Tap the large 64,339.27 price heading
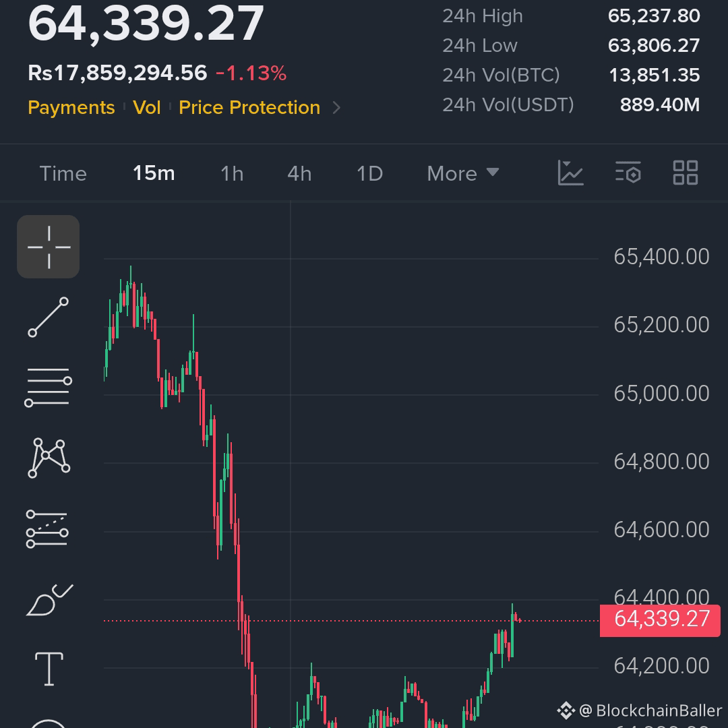728x728 pixels. [146, 23]
